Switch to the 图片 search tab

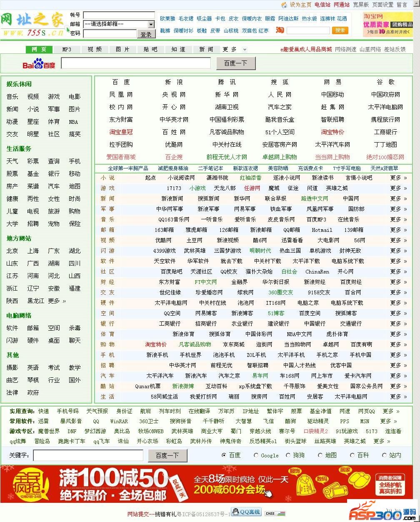[x=122, y=49]
